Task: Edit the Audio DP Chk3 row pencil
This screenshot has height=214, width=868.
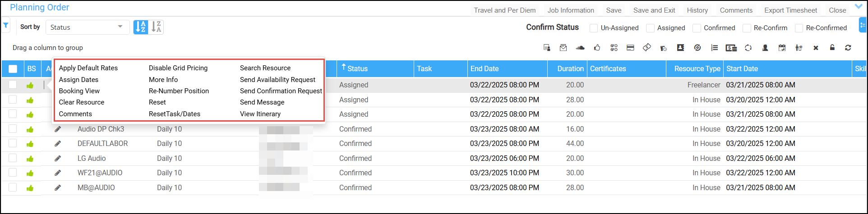Action: (58, 129)
